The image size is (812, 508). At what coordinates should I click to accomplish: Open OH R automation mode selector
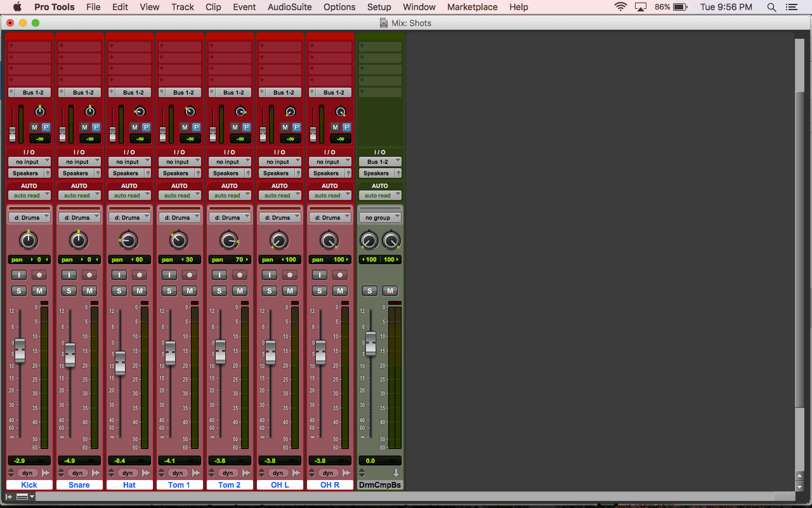330,196
